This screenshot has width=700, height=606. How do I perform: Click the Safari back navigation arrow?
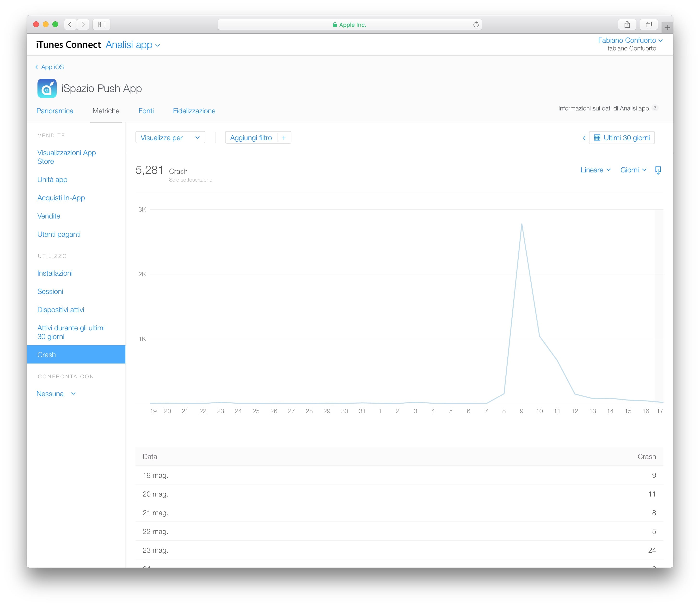pyautogui.click(x=70, y=24)
